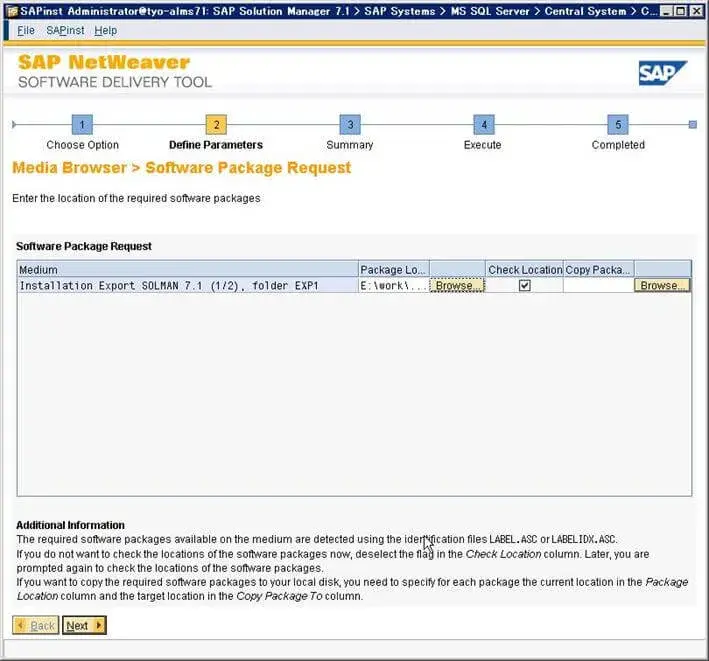This screenshot has width=709, height=661.
Task: Click step 1 Choose Option marker
Action: pos(82,124)
